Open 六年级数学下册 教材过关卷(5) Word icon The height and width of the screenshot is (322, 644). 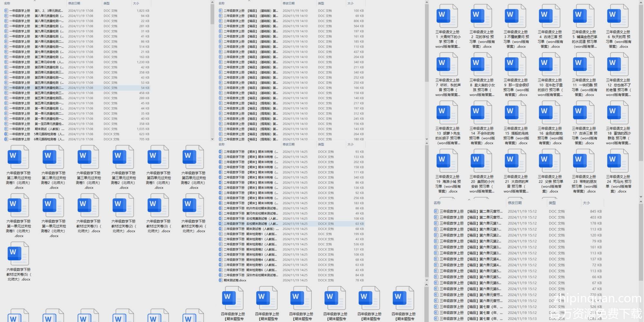(19, 254)
